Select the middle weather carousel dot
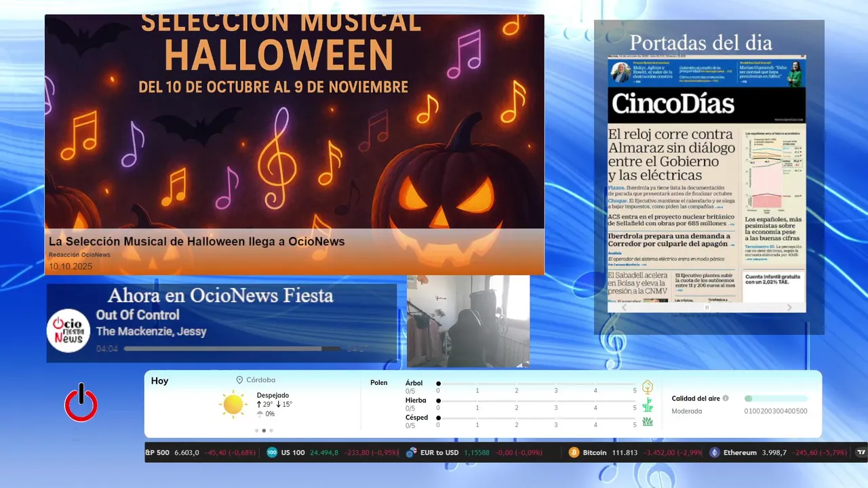This screenshot has width=868, height=488. click(x=264, y=430)
